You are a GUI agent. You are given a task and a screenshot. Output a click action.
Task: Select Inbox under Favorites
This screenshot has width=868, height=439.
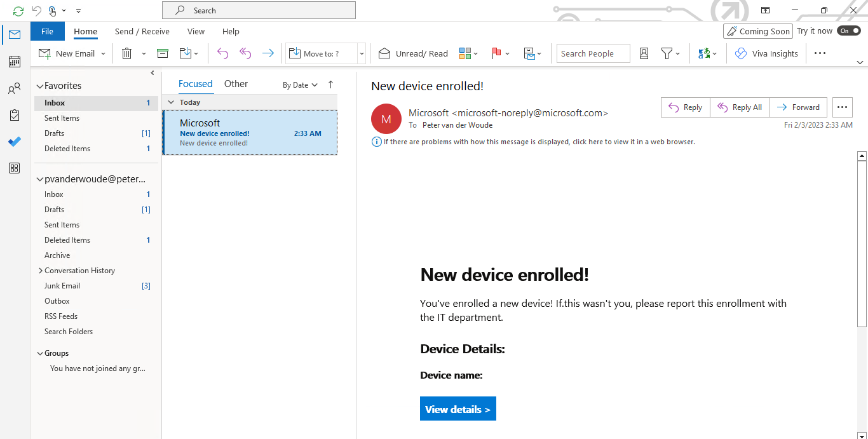coord(96,103)
